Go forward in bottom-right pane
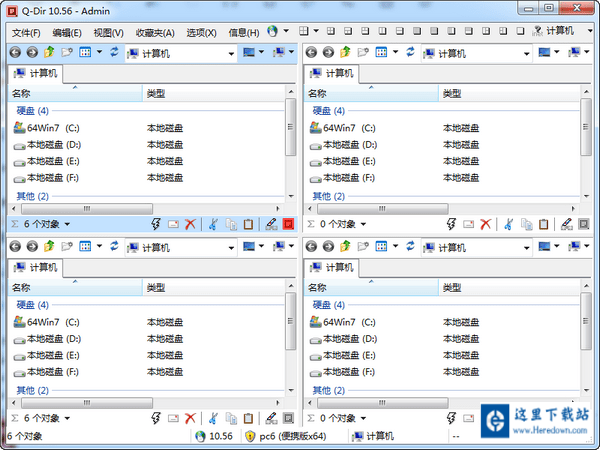 click(x=328, y=246)
